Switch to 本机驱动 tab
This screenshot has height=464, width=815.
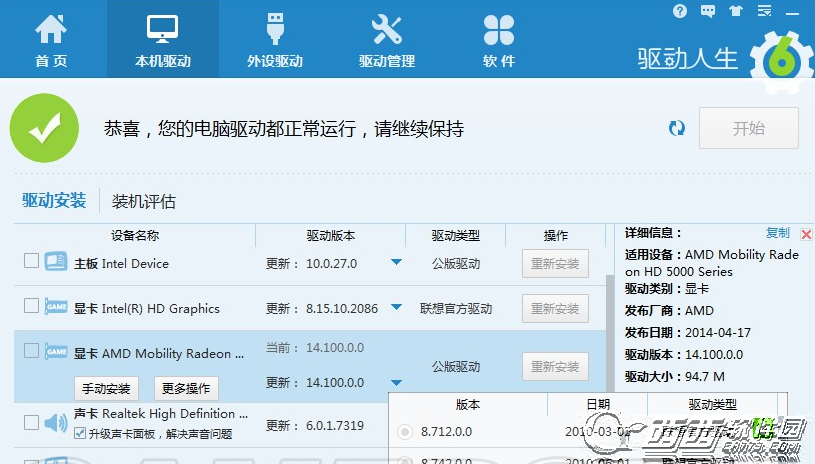163,40
